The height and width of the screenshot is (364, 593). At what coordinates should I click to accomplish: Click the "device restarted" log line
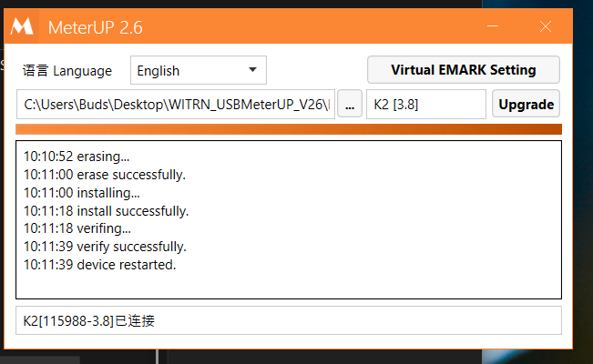[x=99, y=265]
